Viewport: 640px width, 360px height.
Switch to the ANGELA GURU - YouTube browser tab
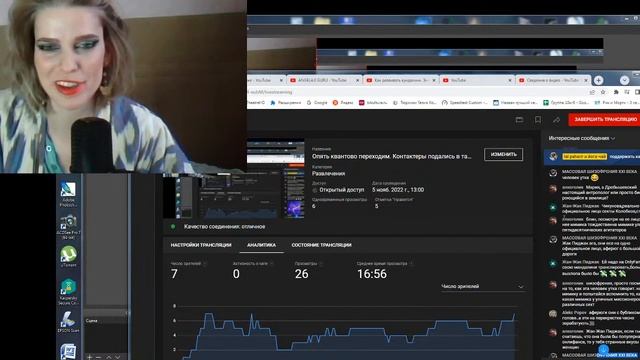coord(325,80)
